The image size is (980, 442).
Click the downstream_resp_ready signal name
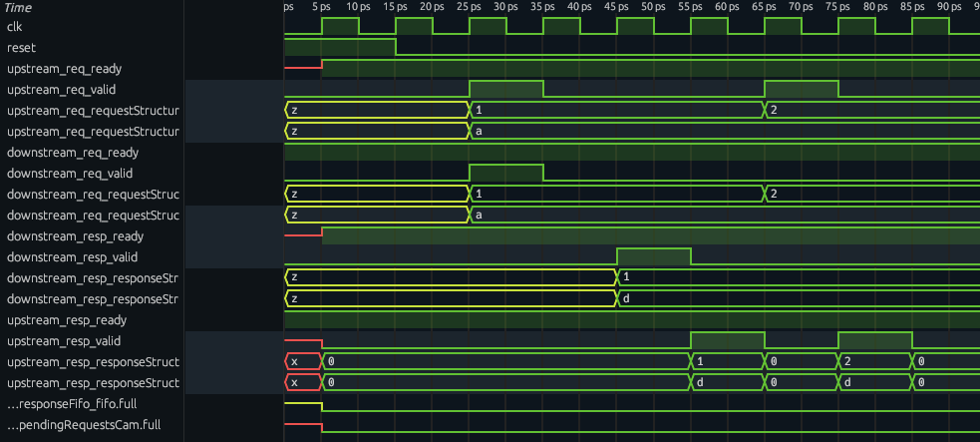tap(75, 236)
